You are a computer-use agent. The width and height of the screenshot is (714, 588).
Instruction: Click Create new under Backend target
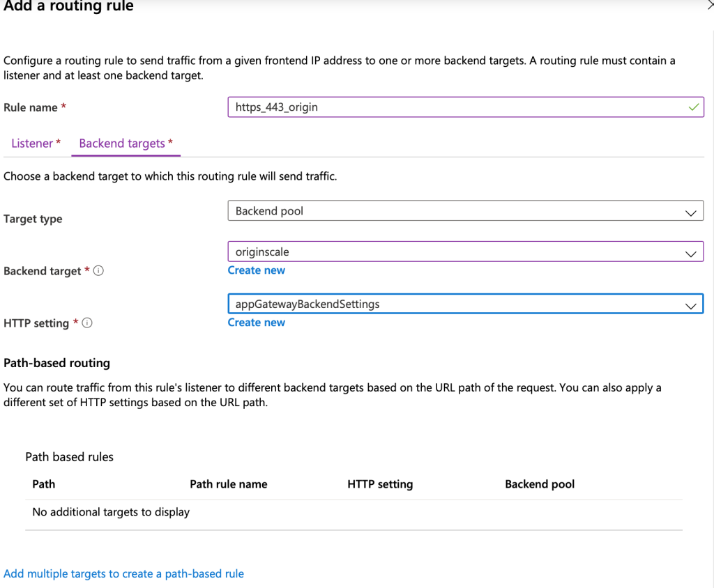(257, 270)
